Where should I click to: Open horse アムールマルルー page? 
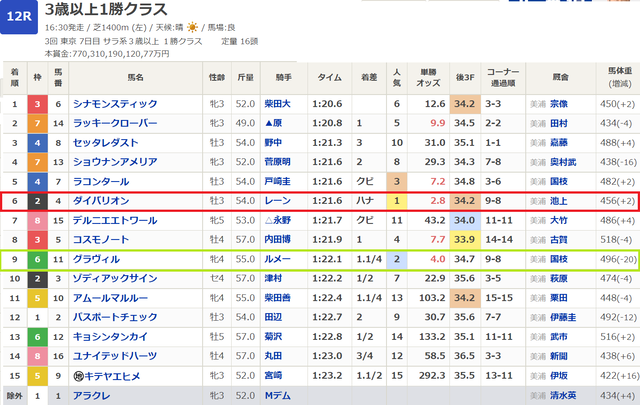click(x=110, y=298)
